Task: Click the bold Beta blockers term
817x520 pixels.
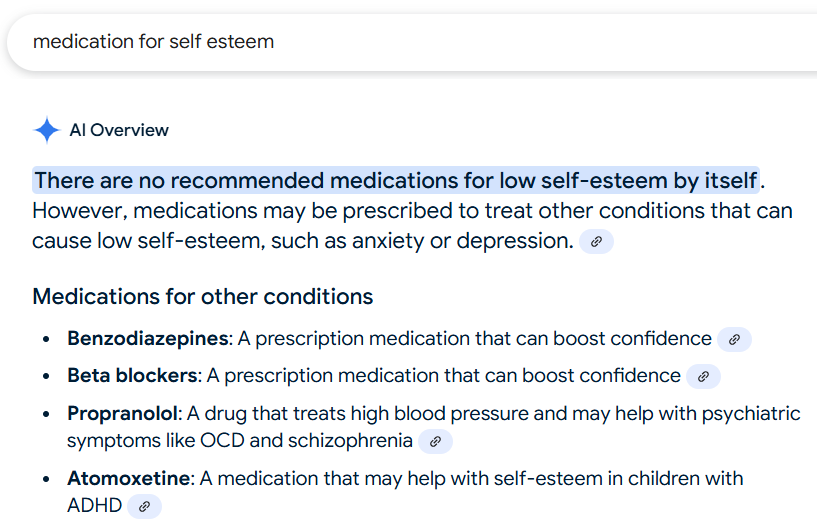Action: pos(133,376)
